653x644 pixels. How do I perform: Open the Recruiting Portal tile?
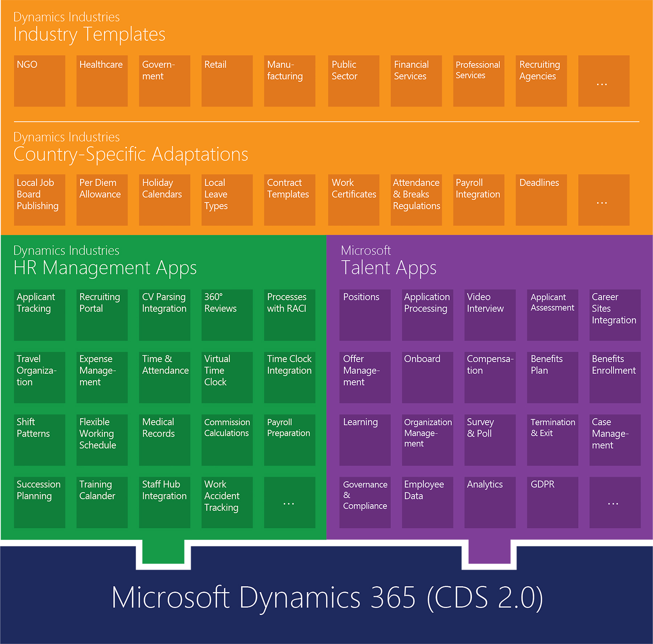102,315
